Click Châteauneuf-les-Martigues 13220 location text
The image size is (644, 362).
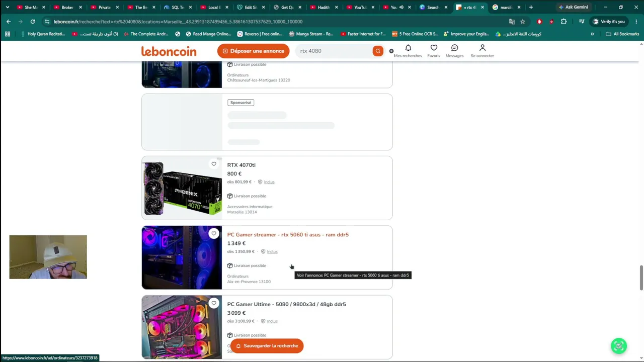click(259, 80)
